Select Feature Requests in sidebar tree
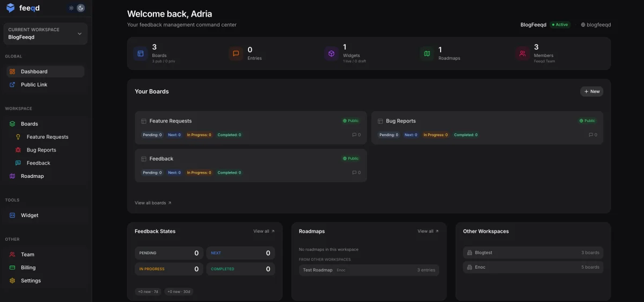Viewport: 644px width, 302px height. [x=48, y=137]
